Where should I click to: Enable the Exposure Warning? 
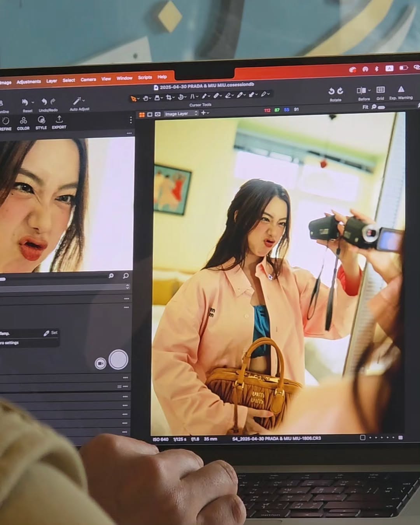point(401,89)
